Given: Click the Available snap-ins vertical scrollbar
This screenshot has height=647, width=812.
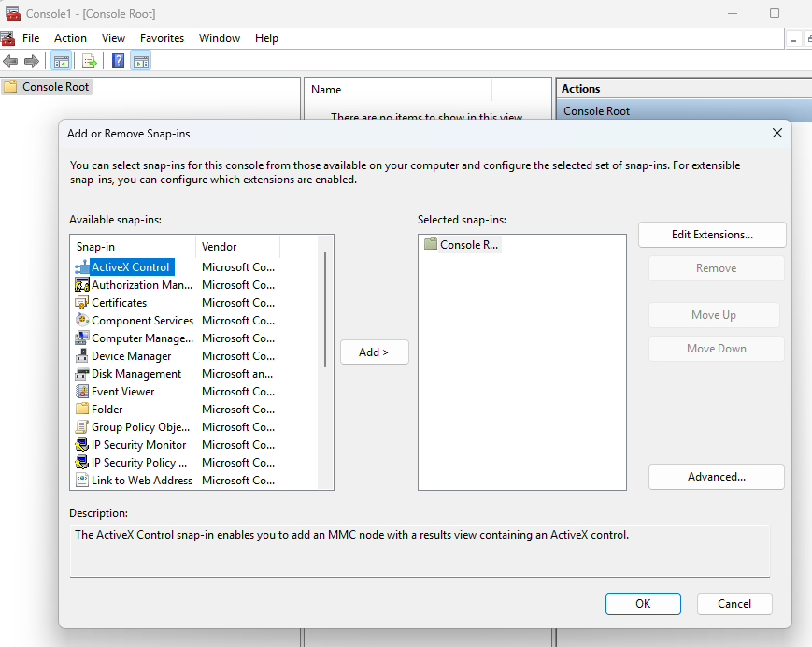Looking at the screenshot, I should click(325, 309).
